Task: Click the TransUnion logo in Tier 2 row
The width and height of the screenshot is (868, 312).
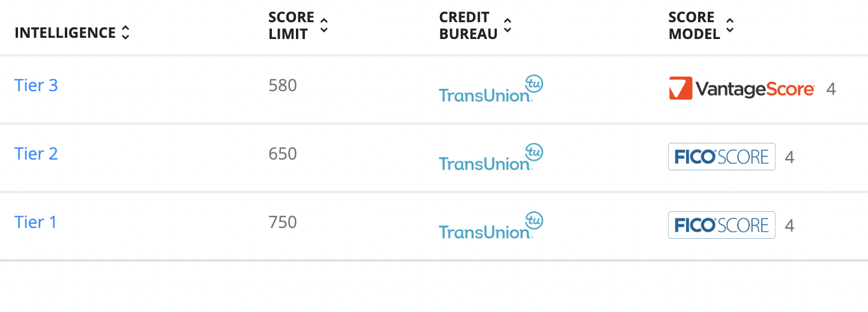Action: click(491, 157)
